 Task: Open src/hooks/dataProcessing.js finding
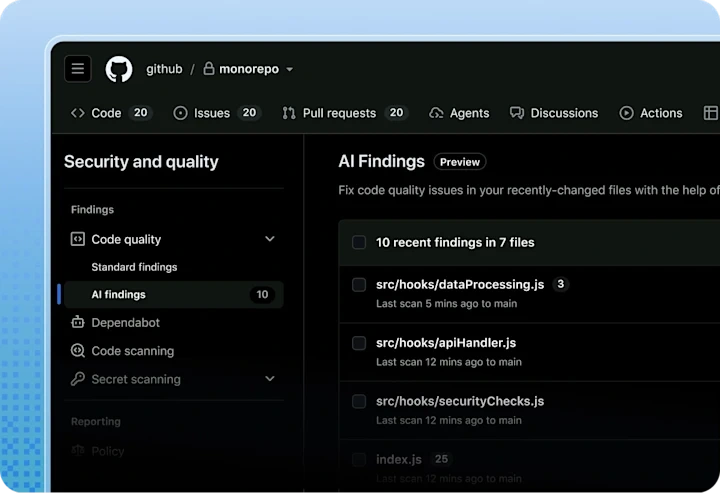click(460, 285)
